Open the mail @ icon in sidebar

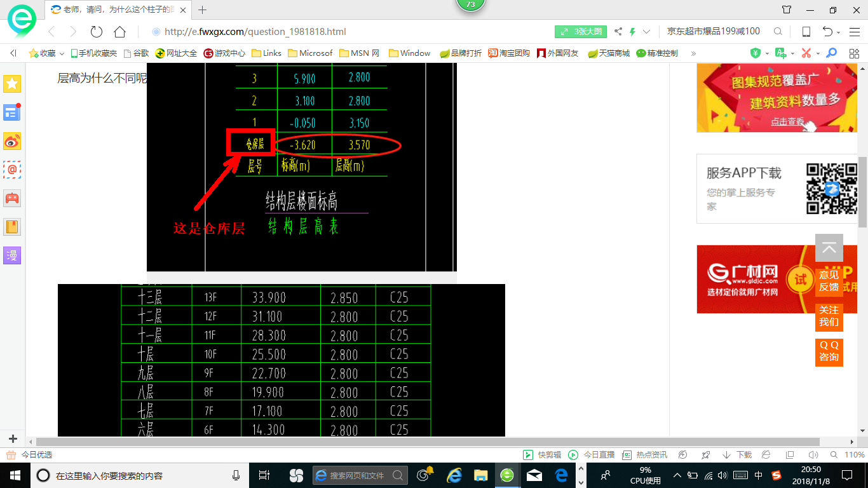[x=12, y=170]
